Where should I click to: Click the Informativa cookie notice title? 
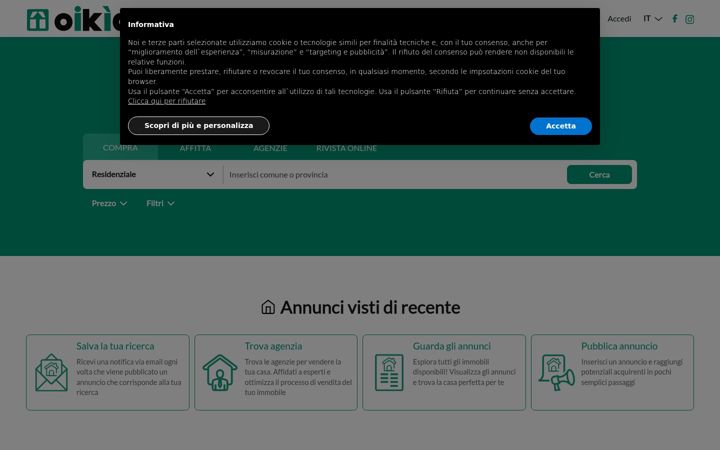pyautogui.click(x=151, y=24)
